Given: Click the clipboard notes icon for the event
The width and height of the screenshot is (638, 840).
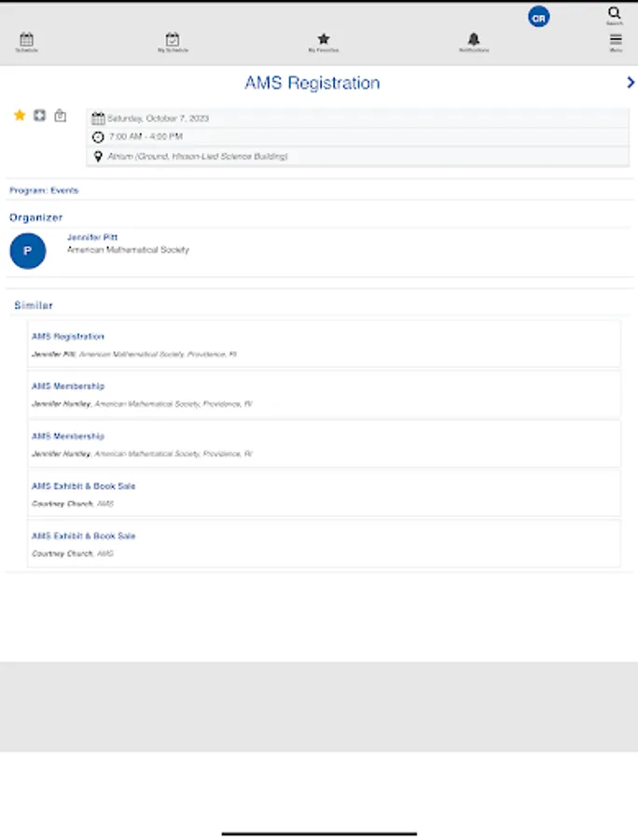Looking at the screenshot, I should tap(61, 115).
